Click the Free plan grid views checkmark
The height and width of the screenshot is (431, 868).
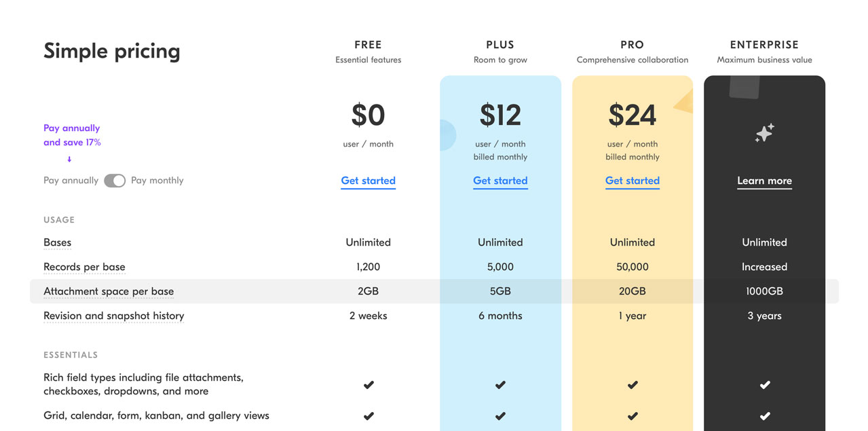369,415
